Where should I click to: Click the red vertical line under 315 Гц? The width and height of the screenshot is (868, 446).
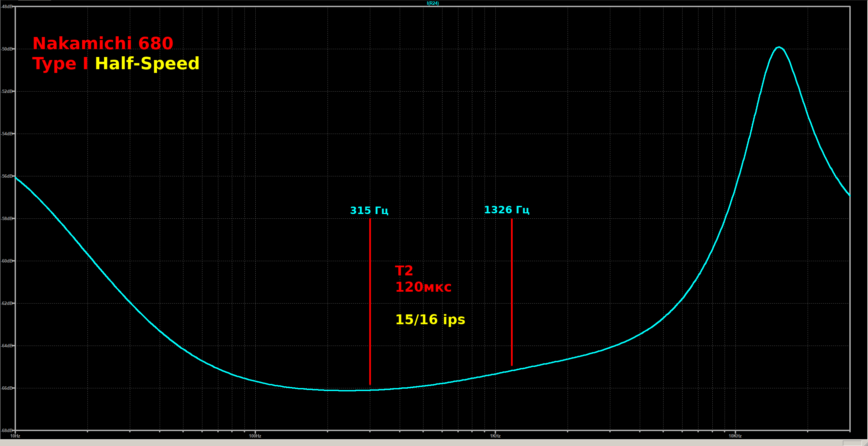pos(370,302)
